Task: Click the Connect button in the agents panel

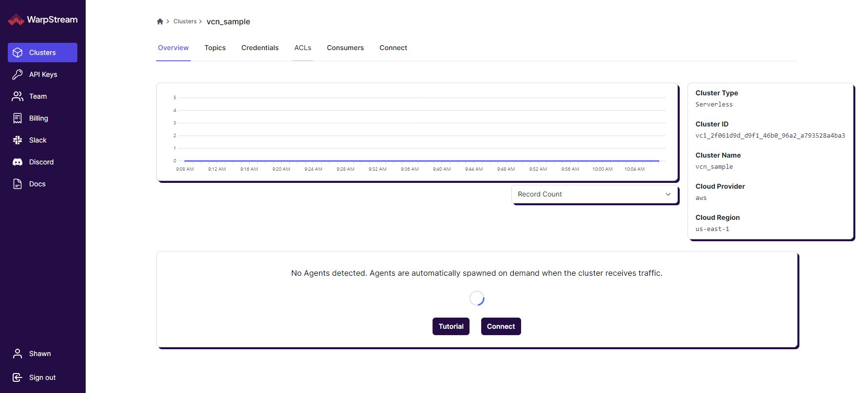Action: (x=501, y=326)
